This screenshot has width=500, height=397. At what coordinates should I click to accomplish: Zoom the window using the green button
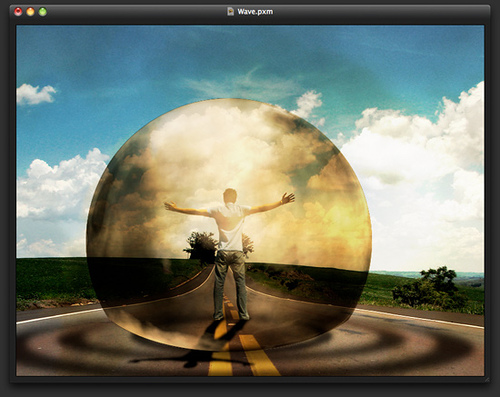click(x=43, y=12)
